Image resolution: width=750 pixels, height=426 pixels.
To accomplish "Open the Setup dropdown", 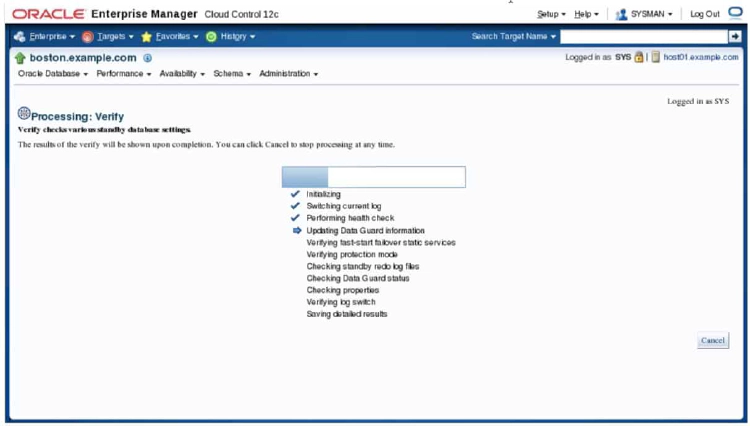I will click(551, 14).
